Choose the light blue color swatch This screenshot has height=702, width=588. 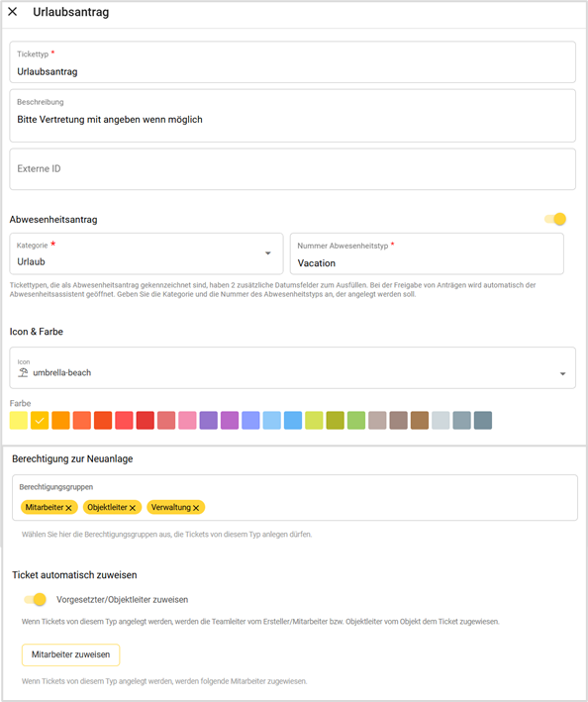(x=271, y=421)
